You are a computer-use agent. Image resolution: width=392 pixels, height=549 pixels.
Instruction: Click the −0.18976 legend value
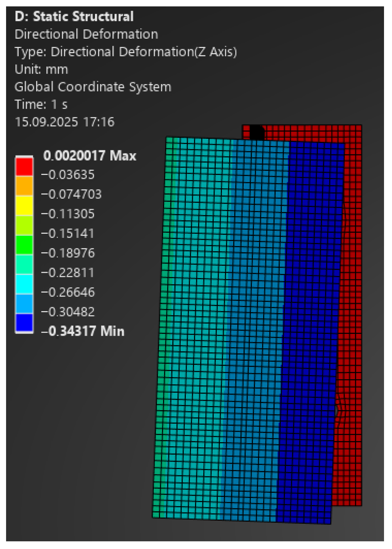pyautogui.click(x=68, y=253)
